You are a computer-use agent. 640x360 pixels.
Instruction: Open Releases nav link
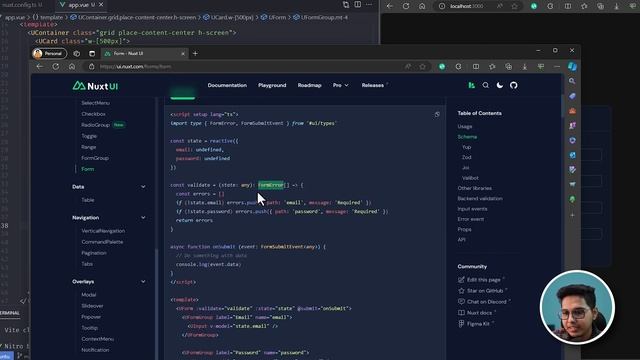374,85
